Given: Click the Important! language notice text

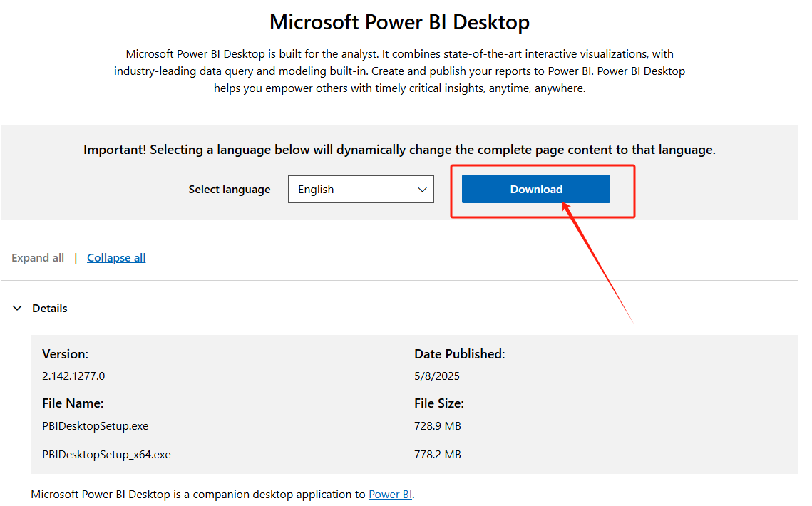Looking at the screenshot, I should 399,150.
